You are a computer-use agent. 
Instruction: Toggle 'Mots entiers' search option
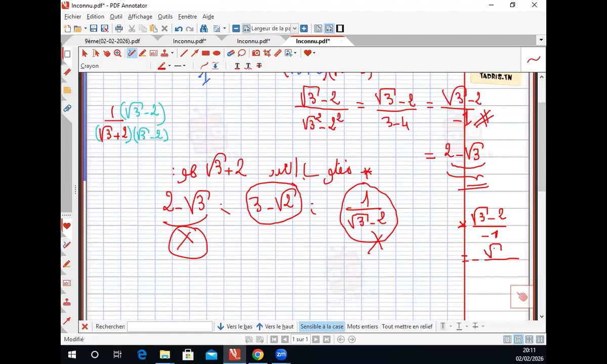(x=362, y=327)
